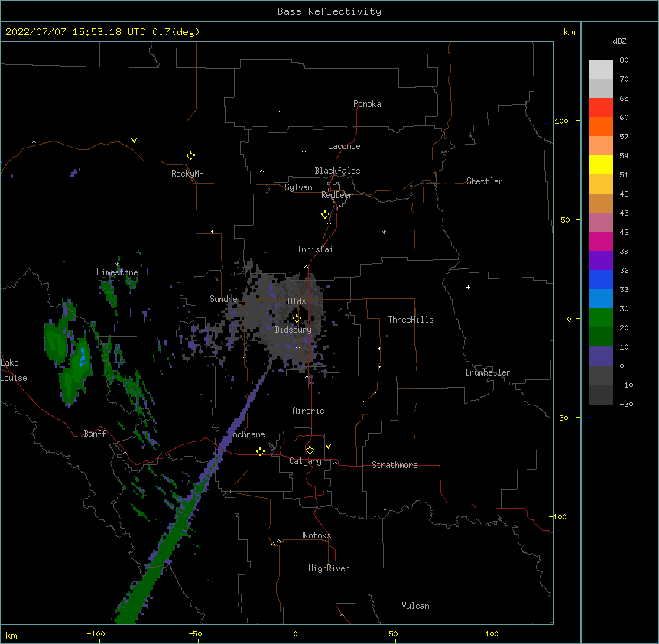Click the yellow v marker northwest of RockyMH

(x=134, y=141)
